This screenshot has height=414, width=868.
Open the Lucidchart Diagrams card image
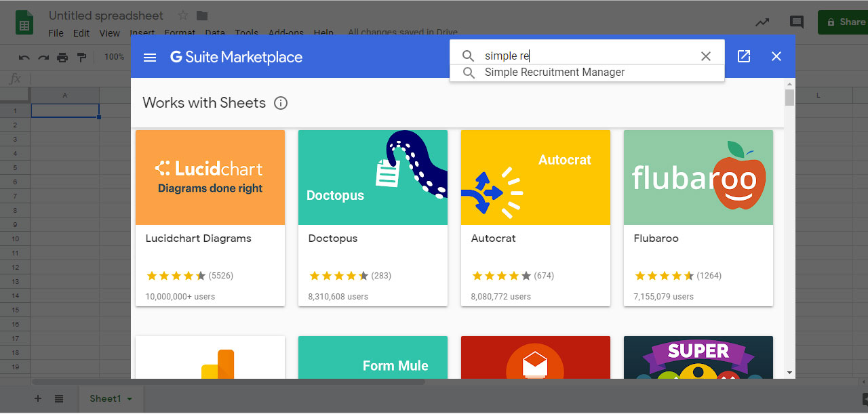coord(210,178)
